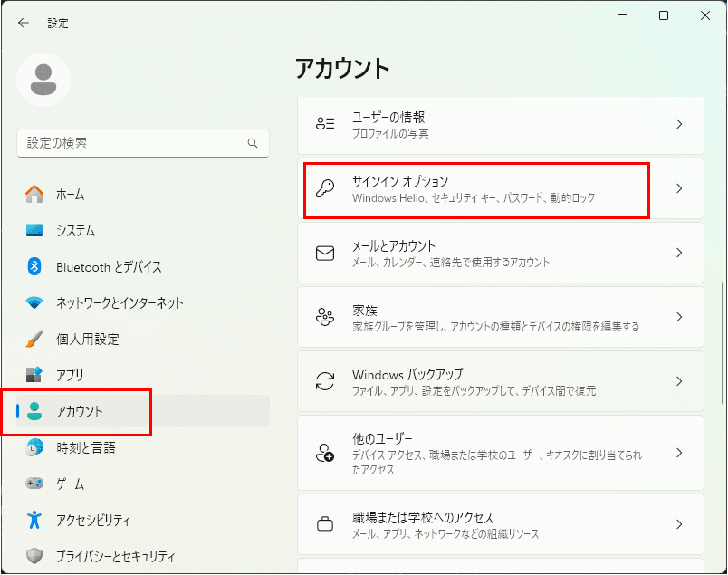Expand Windows バックアップ chevron arrow

[x=679, y=381]
